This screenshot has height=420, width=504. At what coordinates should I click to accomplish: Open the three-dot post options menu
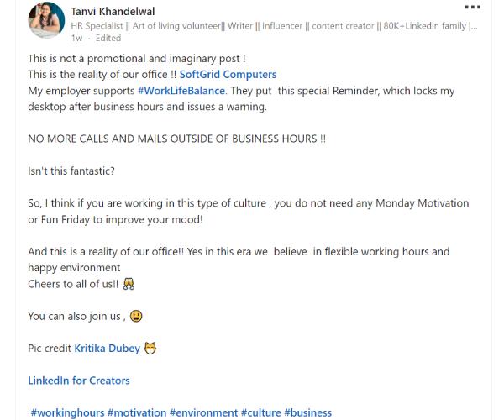click(472, 8)
